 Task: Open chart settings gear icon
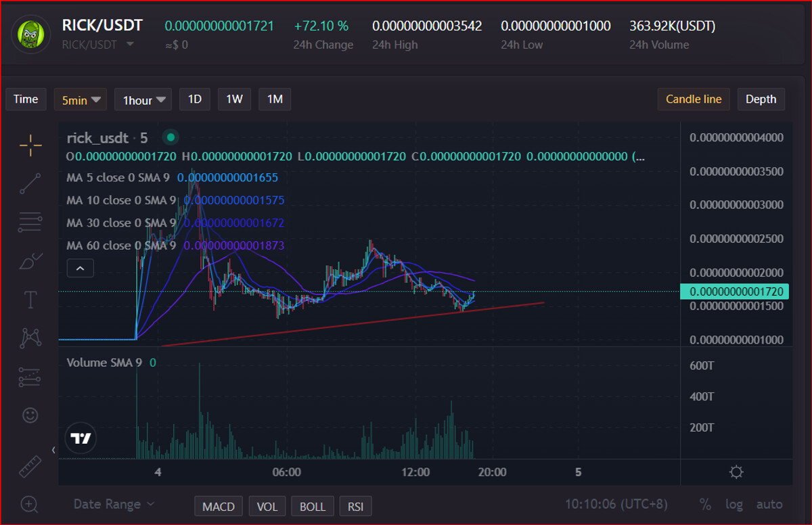[x=737, y=472]
